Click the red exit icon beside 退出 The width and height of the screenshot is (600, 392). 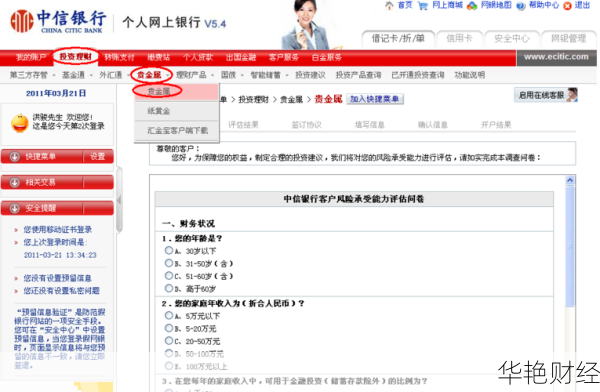pyautogui.click(x=567, y=6)
